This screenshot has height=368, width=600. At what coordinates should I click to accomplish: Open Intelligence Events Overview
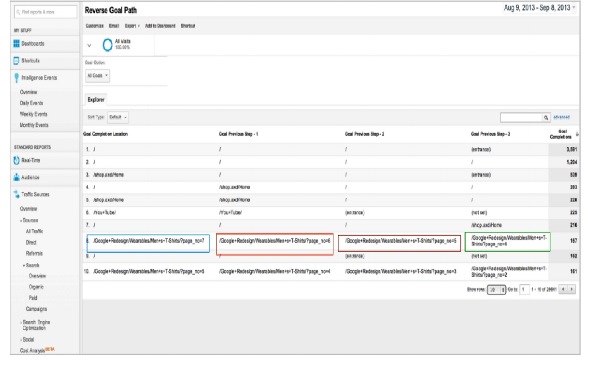tap(29, 92)
